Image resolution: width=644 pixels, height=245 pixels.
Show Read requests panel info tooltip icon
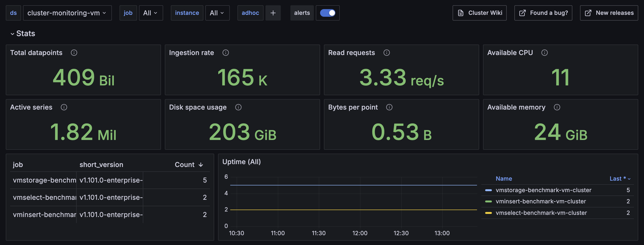386,53
